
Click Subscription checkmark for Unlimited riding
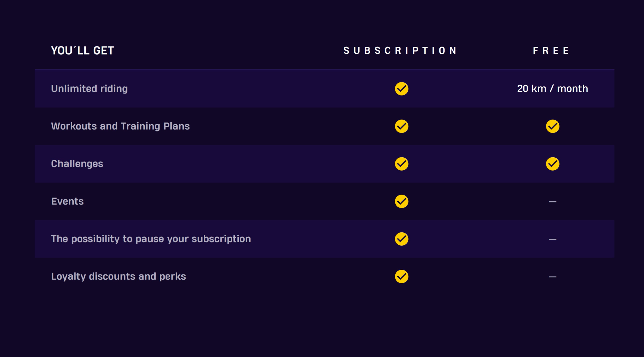point(401,89)
